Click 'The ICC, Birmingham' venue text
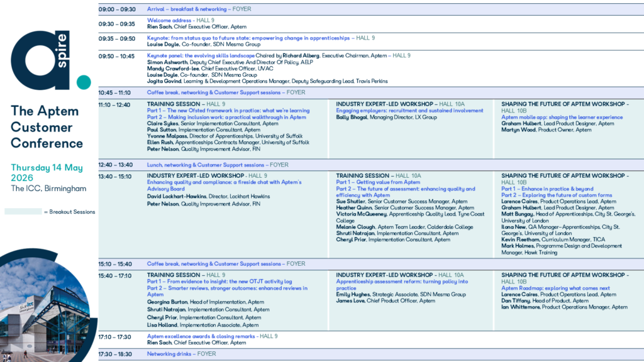Screen dimensions: 644x362 pyautogui.click(x=48, y=189)
